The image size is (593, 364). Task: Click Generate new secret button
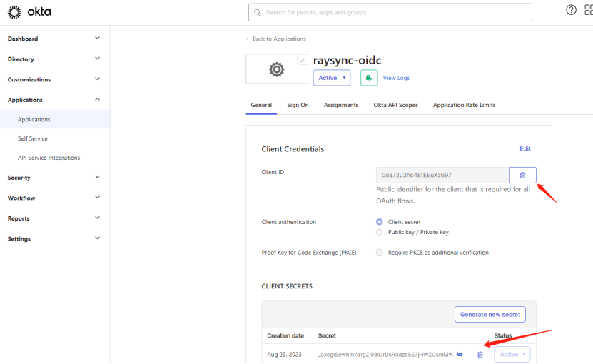(490, 314)
